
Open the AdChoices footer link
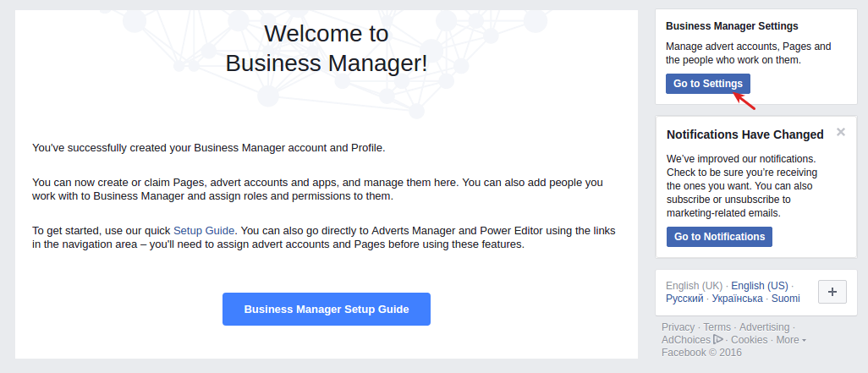pos(685,340)
